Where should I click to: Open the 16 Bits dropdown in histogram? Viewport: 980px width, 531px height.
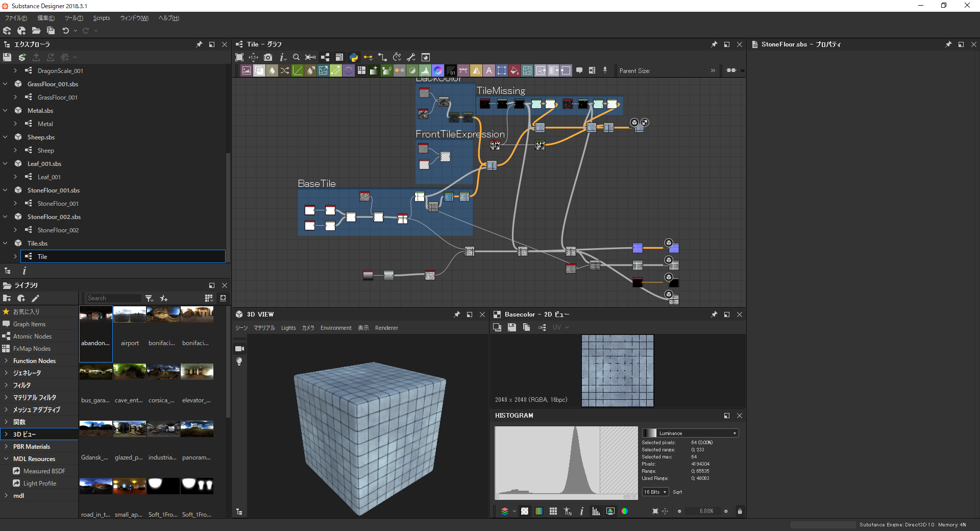click(x=655, y=492)
